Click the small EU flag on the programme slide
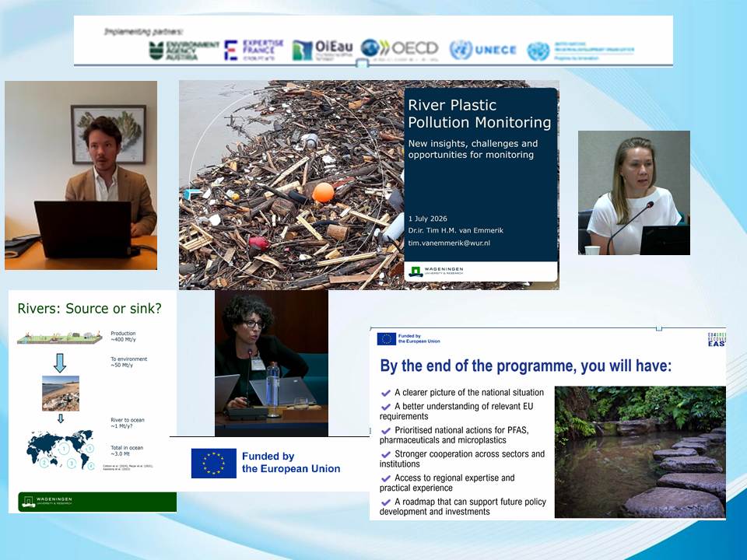Image resolution: width=747 pixels, height=560 pixels. click(387, 338)
